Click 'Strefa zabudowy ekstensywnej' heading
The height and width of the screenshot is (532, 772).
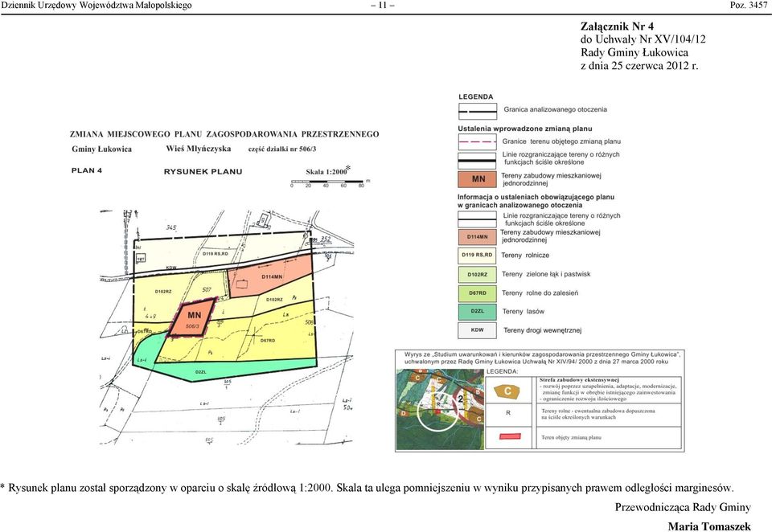(579, 380)
